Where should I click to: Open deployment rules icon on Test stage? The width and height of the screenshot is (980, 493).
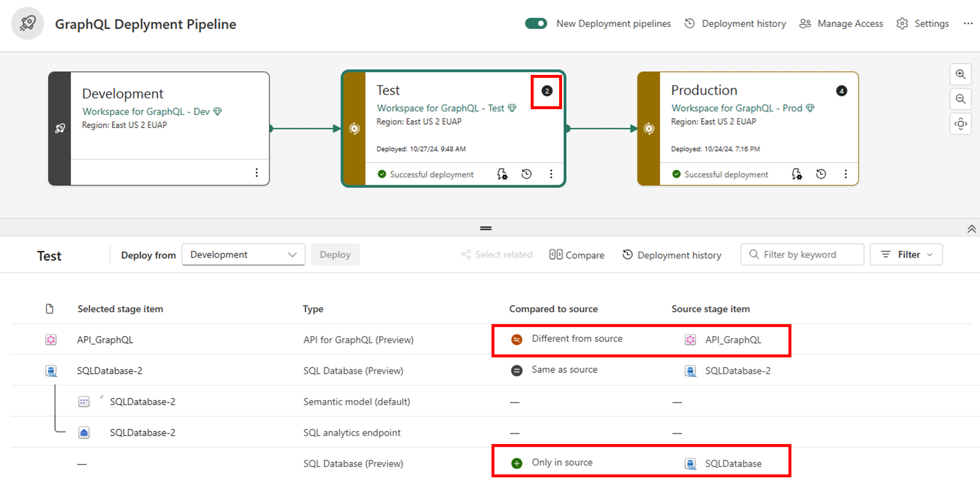502,174
